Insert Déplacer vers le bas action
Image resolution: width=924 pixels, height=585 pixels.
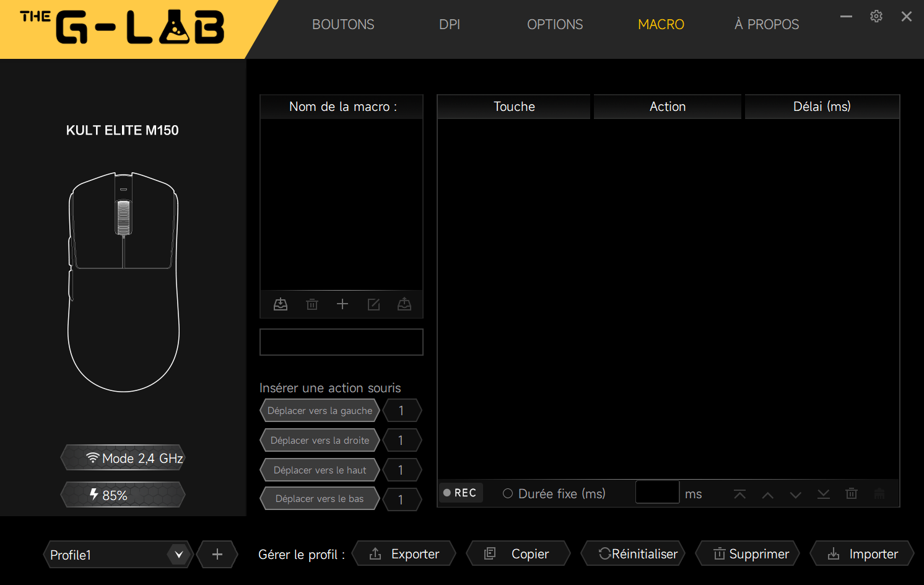point(320,498)
